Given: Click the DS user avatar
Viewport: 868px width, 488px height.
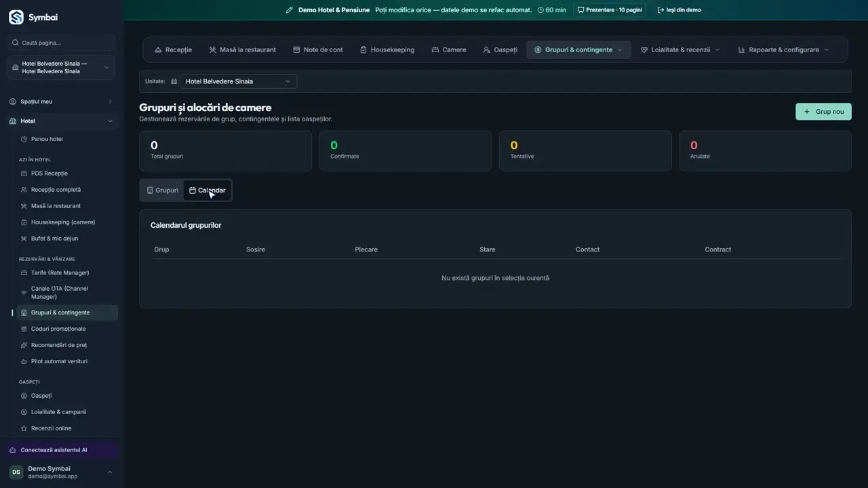Looking at the screenshot, I should pos(16,472).
